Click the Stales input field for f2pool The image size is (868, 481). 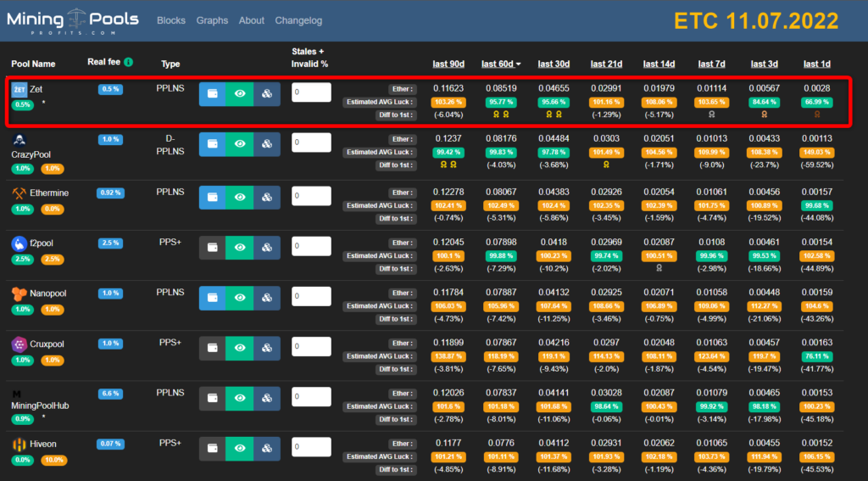[x=311, y=247]
